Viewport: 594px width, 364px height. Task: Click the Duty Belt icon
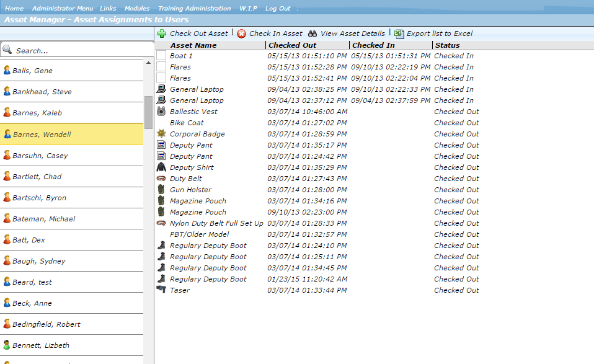161,179
